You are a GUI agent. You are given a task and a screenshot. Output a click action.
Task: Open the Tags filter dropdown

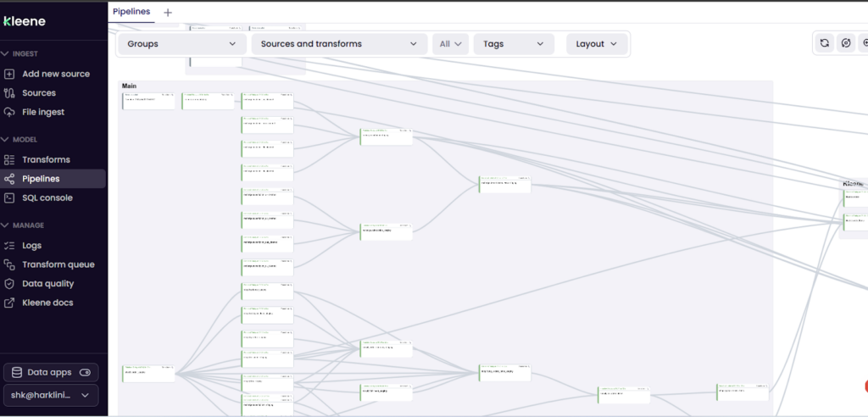coord(513,44)
